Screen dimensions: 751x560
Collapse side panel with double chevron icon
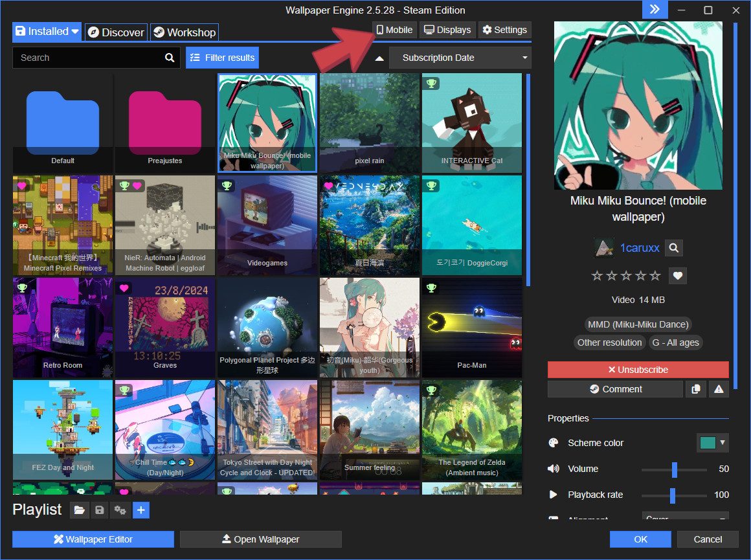pyautogui.click(x=655, y=10)
